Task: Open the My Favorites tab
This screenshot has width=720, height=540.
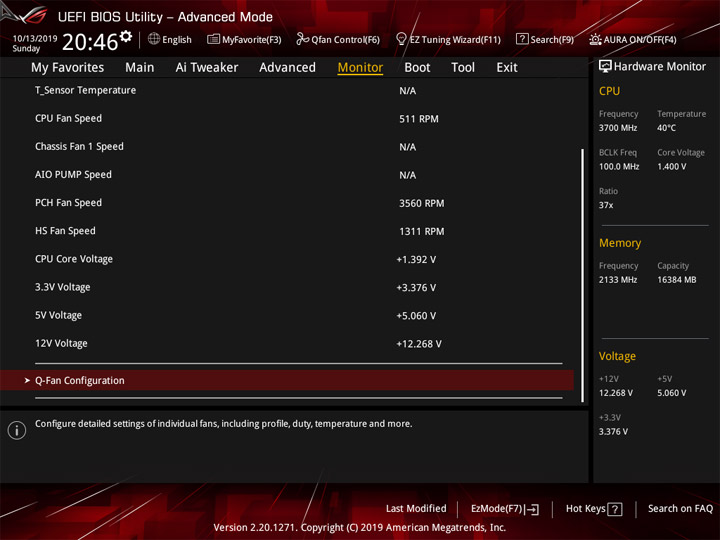Action: pos(68,68)
